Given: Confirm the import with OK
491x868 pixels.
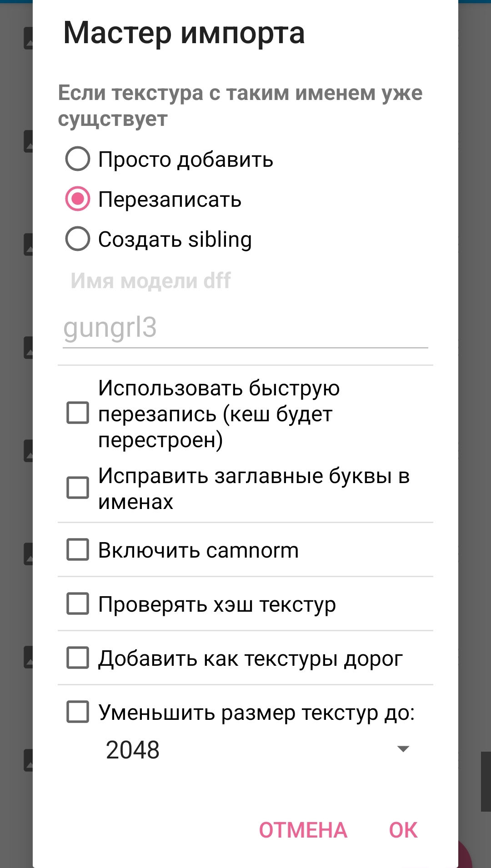Looking at the screenshot, I should click(x=403, y=830).
